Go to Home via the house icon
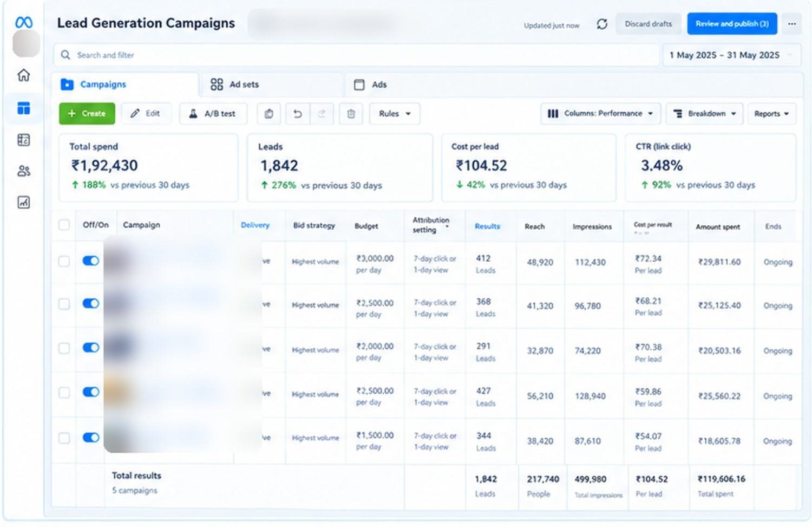 [24, 75]
